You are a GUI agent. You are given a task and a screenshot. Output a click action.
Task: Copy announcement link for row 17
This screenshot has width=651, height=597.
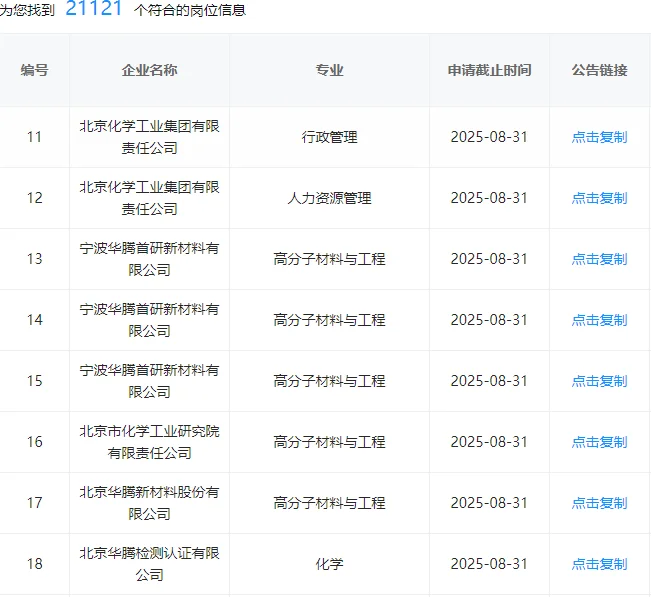point(599,503)
